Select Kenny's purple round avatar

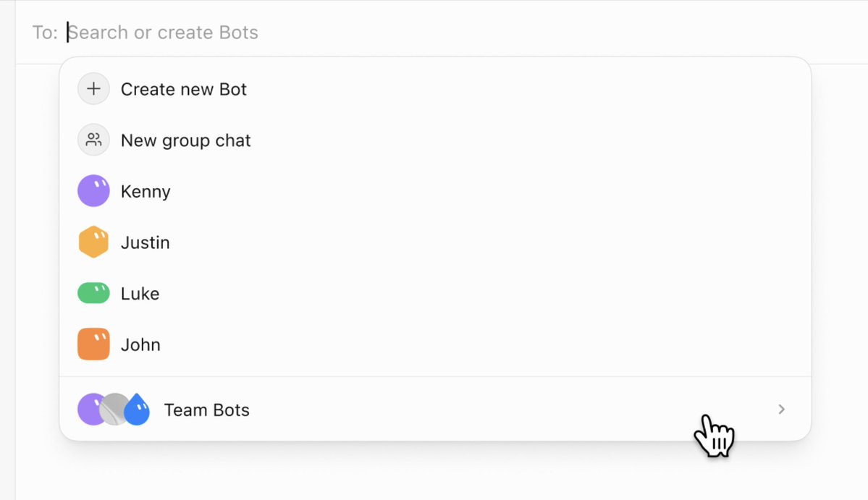click(93, 191)
